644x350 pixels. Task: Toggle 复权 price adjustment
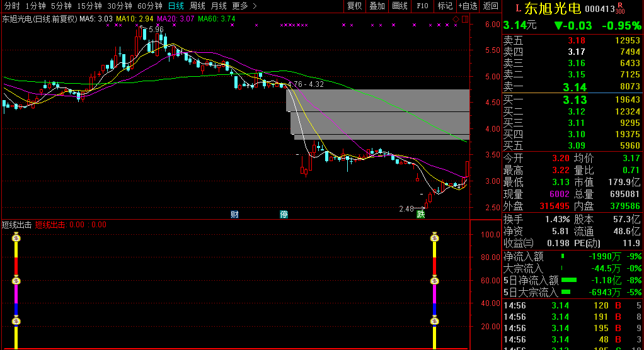tap(355, 6)
